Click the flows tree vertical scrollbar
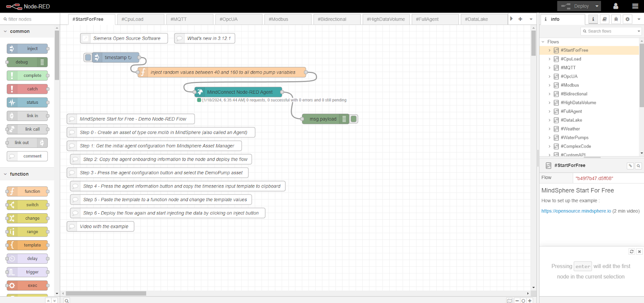Screen dimensions: 644x303 642,75
